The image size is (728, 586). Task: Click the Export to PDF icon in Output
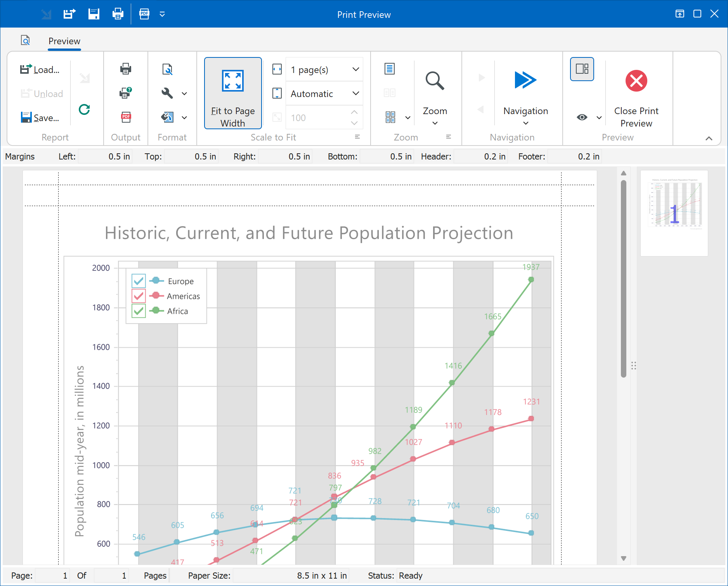coord(125,117)
